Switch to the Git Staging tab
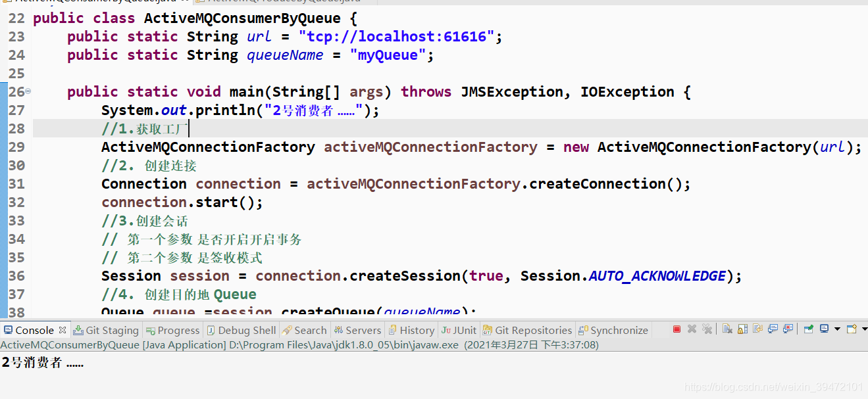868x399 pixels. coord(105,330)
